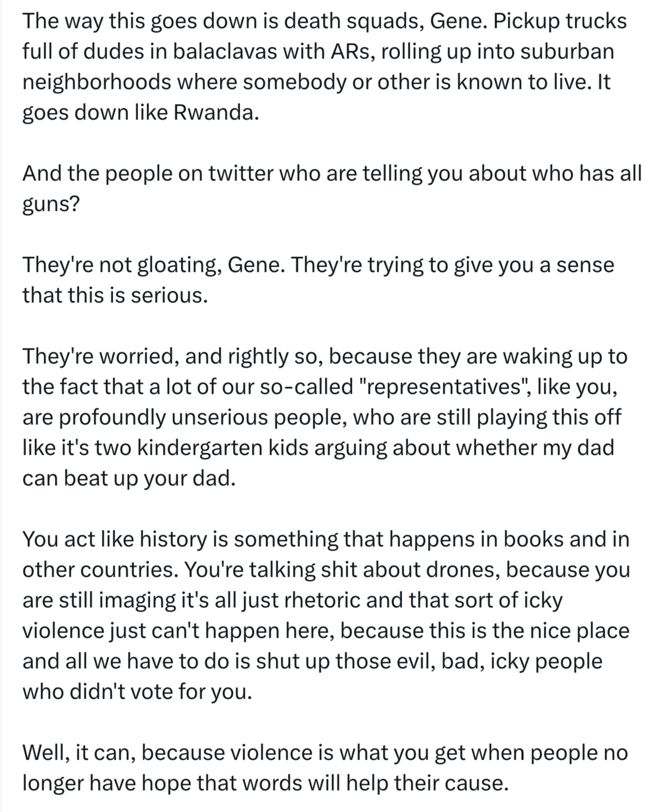Click the text "who didn't vote for you."

coord(137,692)
